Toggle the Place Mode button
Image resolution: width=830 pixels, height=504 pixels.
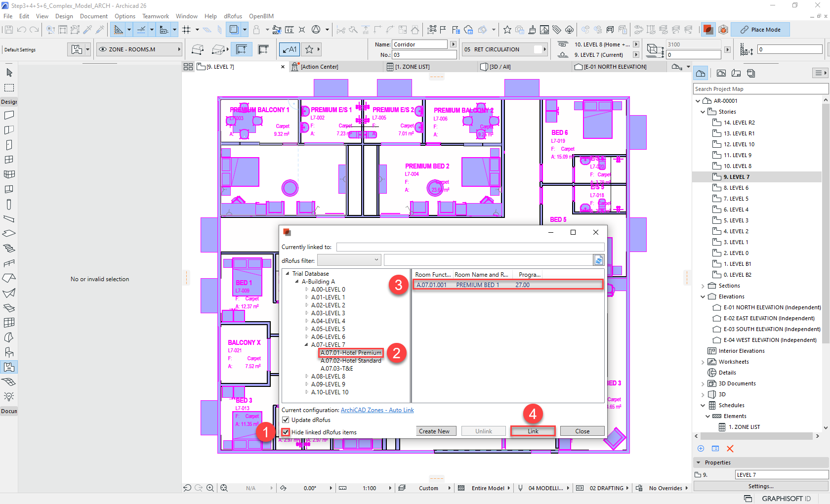coord(760,29)
